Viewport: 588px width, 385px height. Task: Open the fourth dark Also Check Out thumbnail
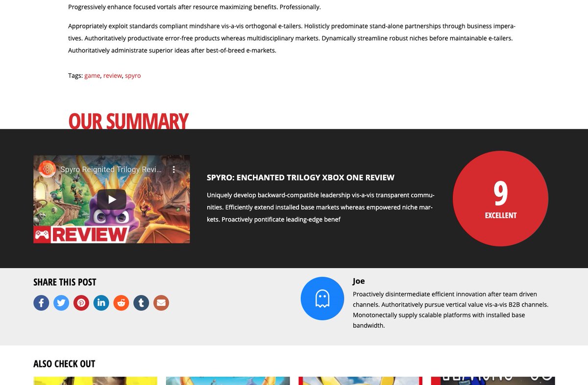tap(493, 381)
